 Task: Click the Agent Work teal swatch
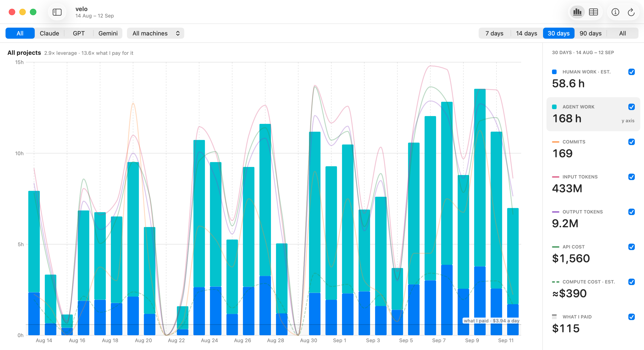pyautogui.click(x=554, y=107)
